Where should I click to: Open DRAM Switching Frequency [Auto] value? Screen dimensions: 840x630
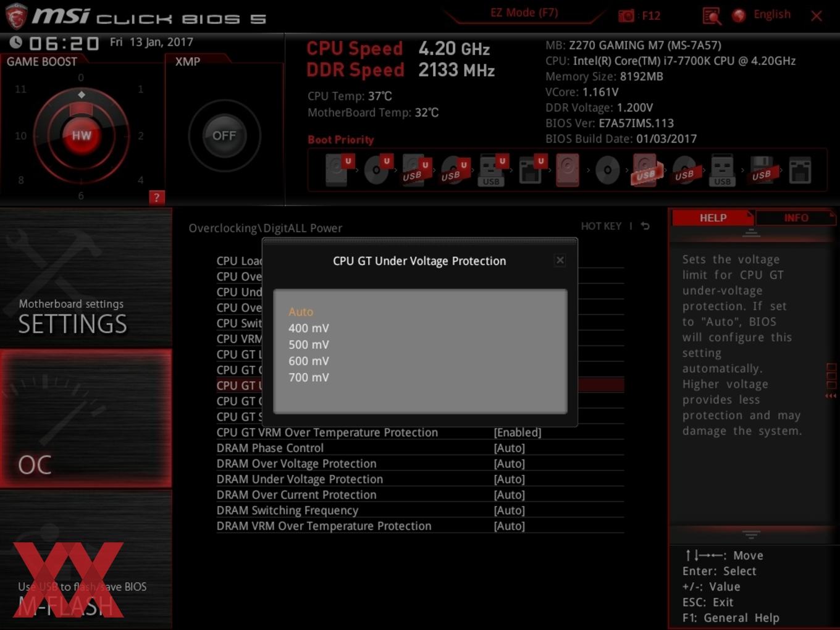tap(510, 510)
